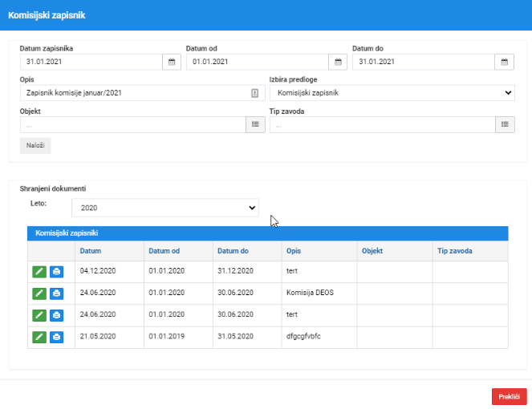Edit the Komisija DEOS record
Viewport: 532px width, 409px height.
pyautogui.click(x=39, y=294)
